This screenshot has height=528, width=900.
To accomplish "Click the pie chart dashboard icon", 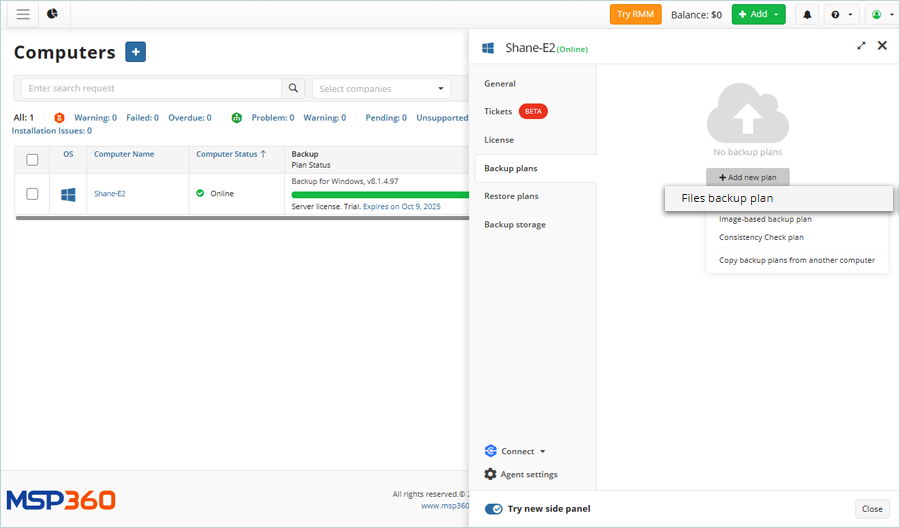I will (x=53, y=14).
